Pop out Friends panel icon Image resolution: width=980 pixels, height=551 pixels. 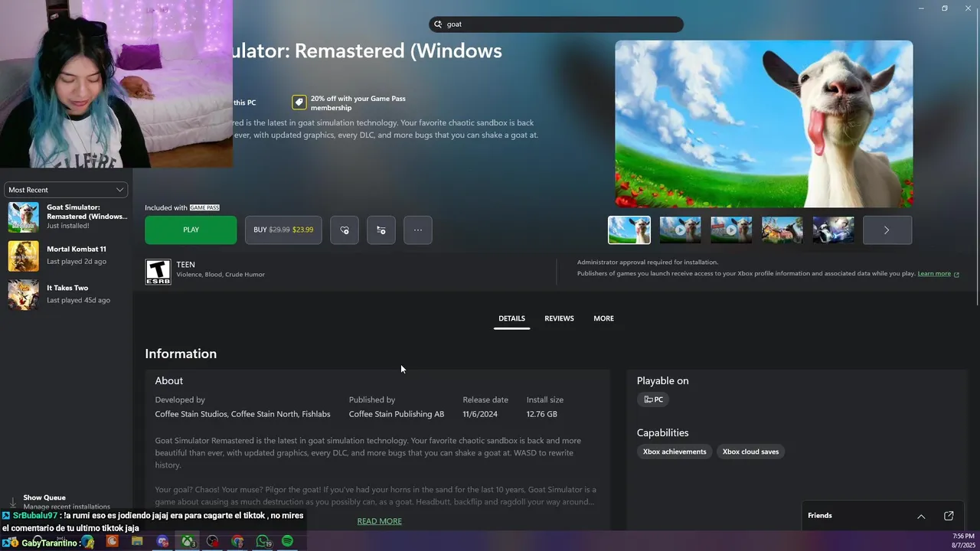pyautogui.click(x=949, y=516)
